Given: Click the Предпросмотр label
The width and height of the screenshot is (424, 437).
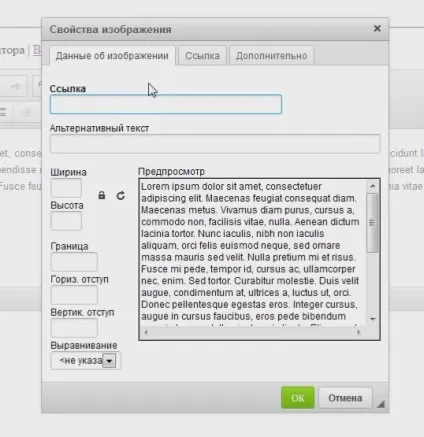Looking at the screenshot, I should pyautogui.click(x=171, y=172).
